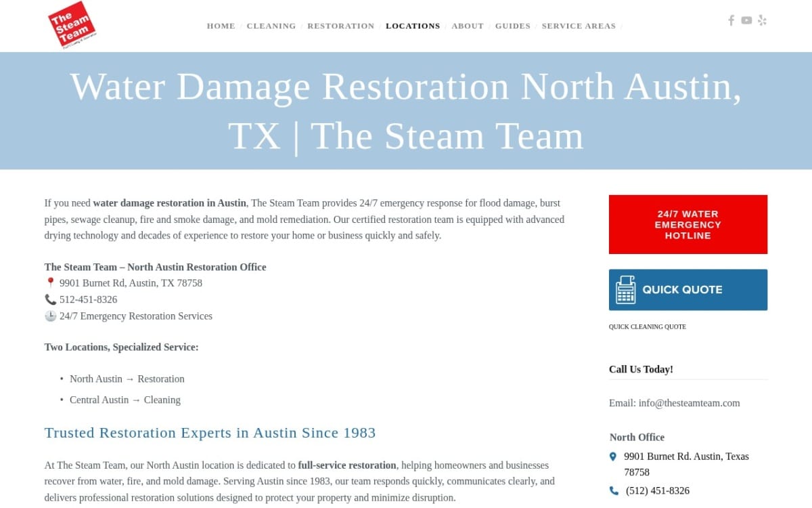Image resolution: width=812 pixels, height=508 pixels.
Task: Click the North Office sidebar label
Action: (637, 437)
